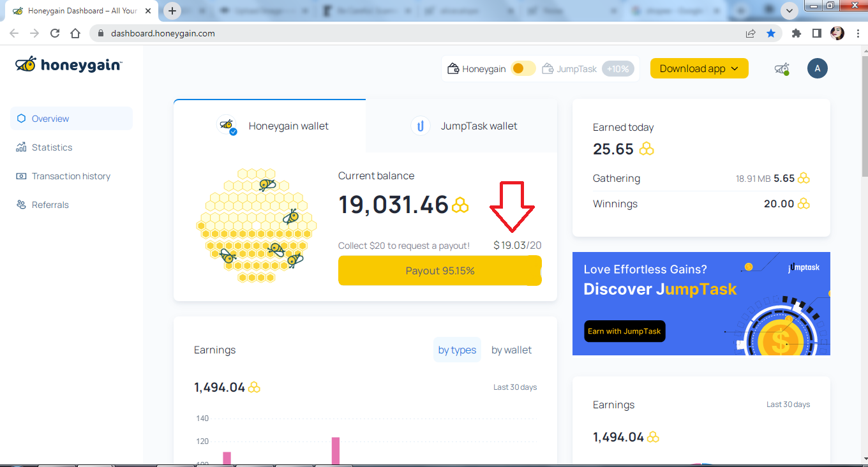868x467 pixels.
Task: Click the Payout 95.15% progress bar
Action: [440, 271]
